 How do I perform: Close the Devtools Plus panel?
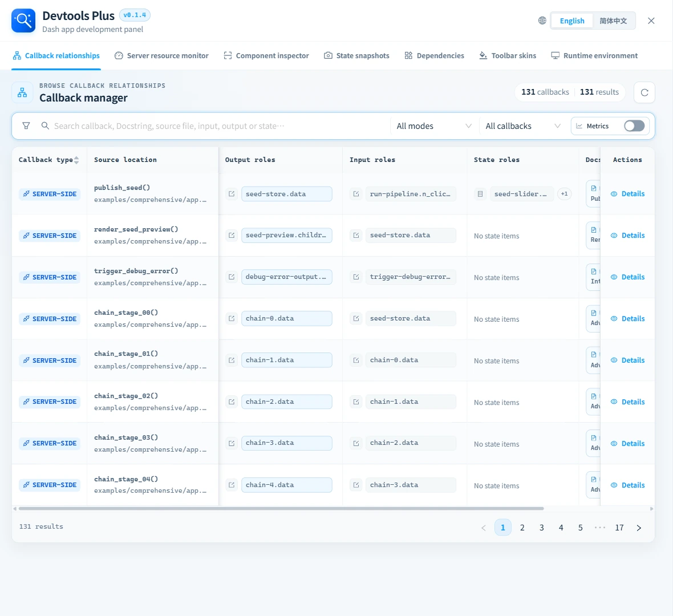tap(651, 21)
